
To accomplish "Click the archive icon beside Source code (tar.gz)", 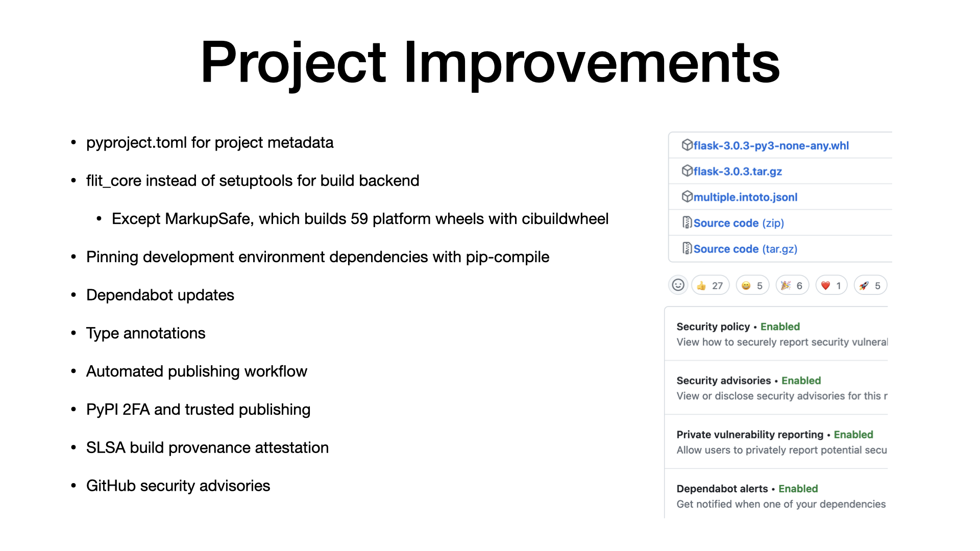I will tap(687, 249).
